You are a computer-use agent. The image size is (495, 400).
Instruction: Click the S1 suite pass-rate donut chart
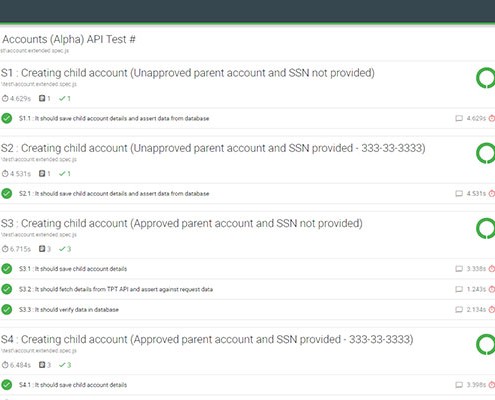click(x=486, y=78)
